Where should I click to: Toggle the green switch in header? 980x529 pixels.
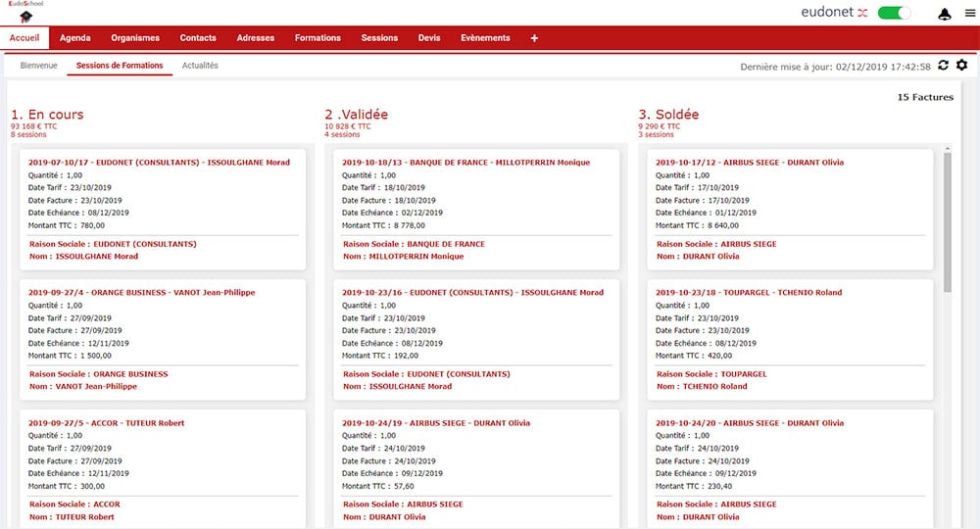(x=894, y=13)
